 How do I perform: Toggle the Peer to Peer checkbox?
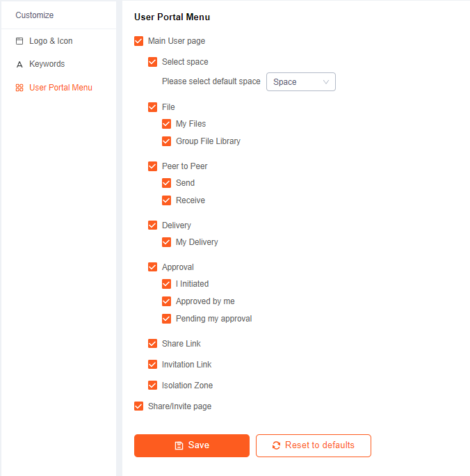tap(152, 166)
